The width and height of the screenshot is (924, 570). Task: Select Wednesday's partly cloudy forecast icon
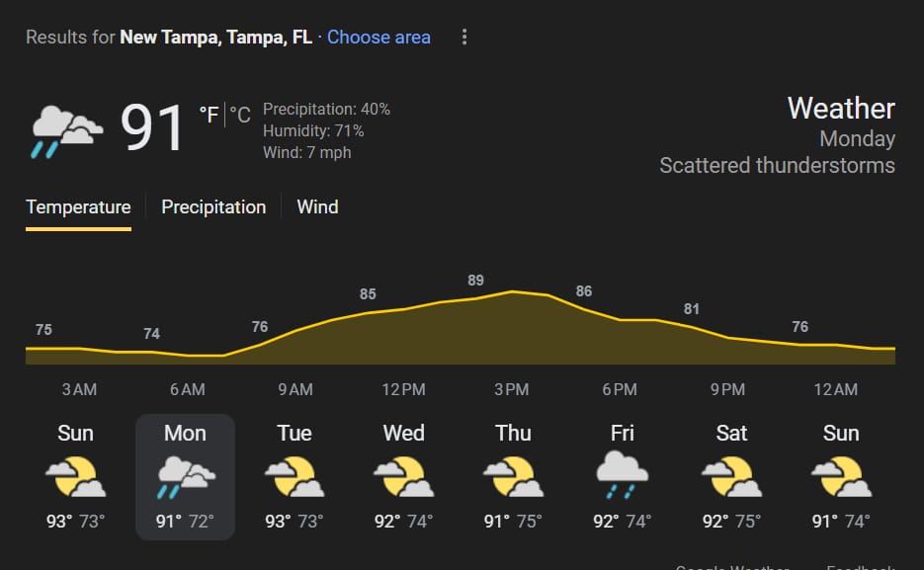coord(403,476)
